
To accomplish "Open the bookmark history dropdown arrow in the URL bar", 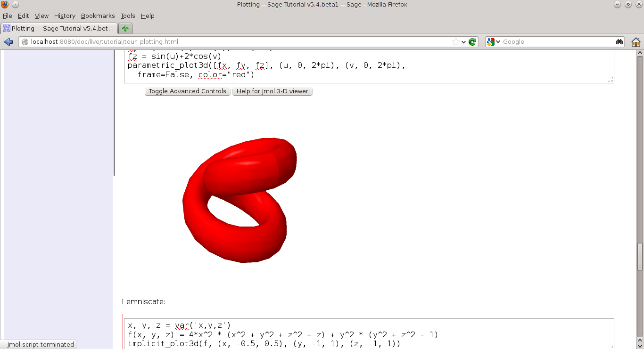I will (x=464, y=42).
